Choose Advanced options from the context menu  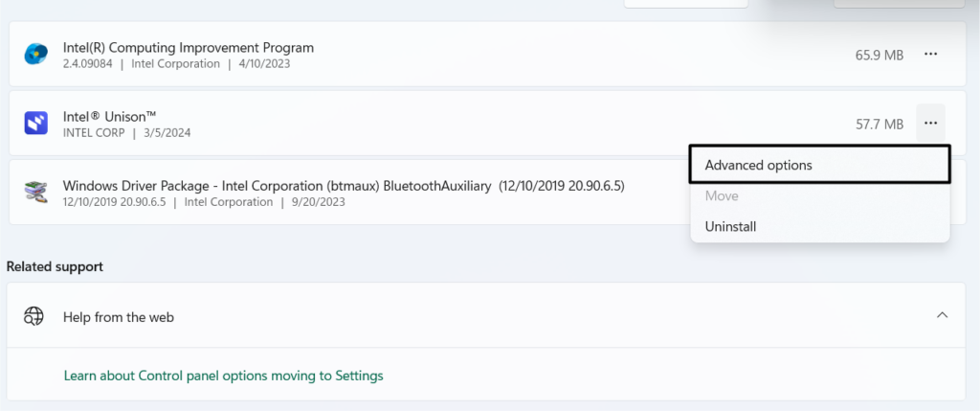[x=758, y=165]
